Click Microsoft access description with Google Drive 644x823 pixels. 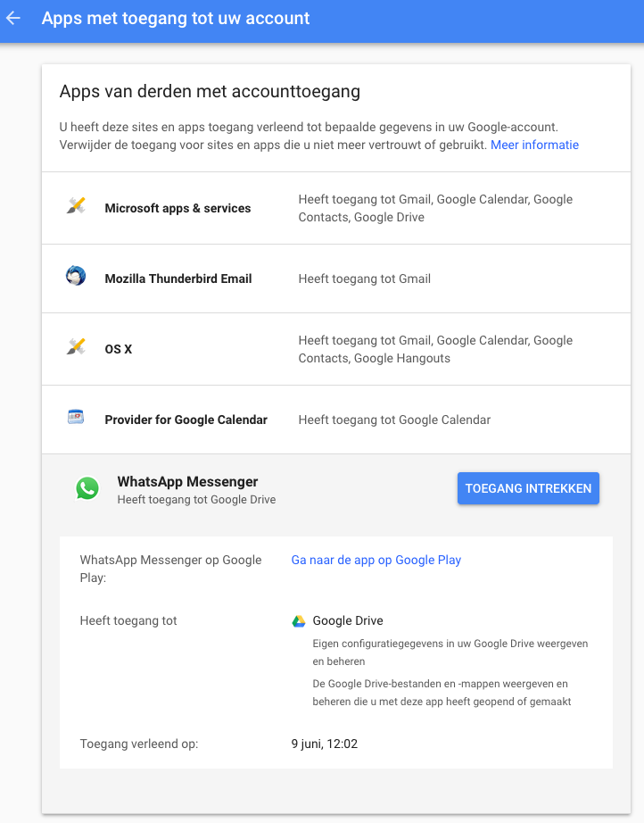click(435, 208)
